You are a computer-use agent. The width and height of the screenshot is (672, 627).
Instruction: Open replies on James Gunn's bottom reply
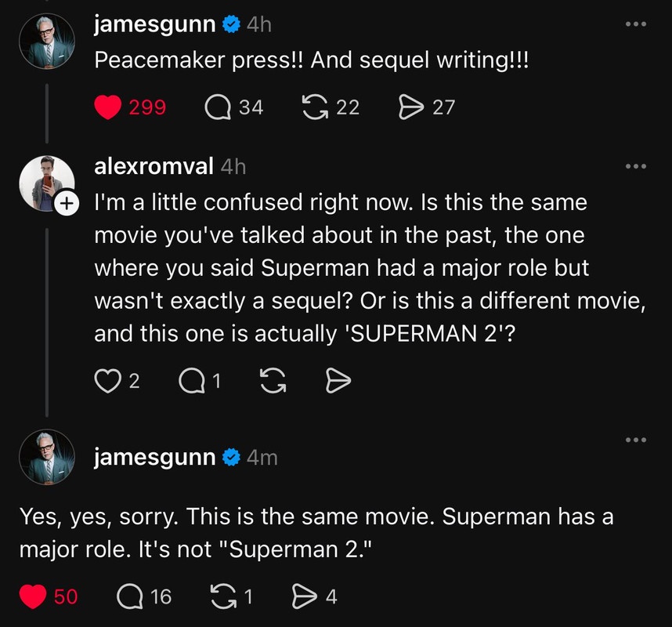[135, 596]
